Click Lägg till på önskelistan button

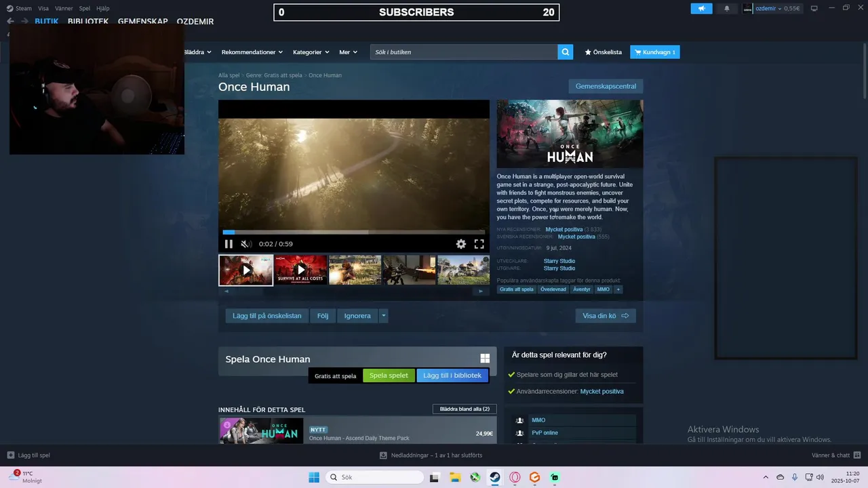point(267,316)
